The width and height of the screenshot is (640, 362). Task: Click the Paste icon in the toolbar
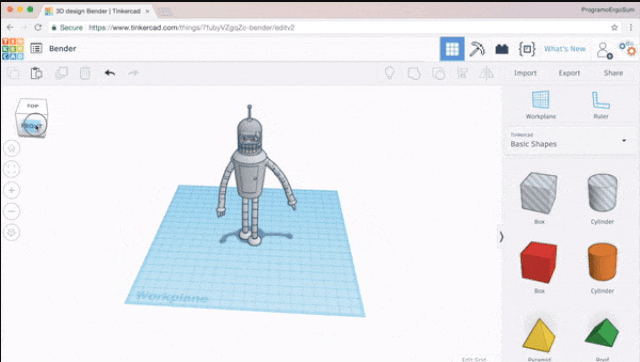[x=37, y=73]
